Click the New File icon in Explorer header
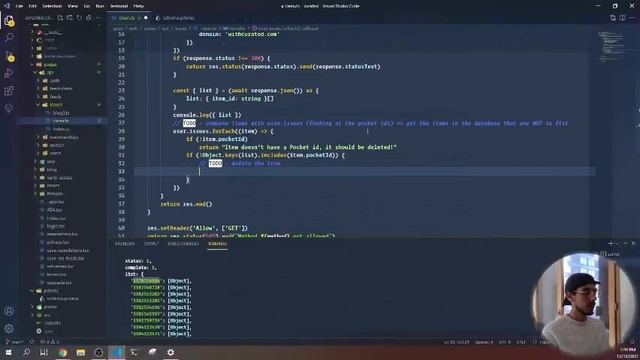 click(60, 18)
